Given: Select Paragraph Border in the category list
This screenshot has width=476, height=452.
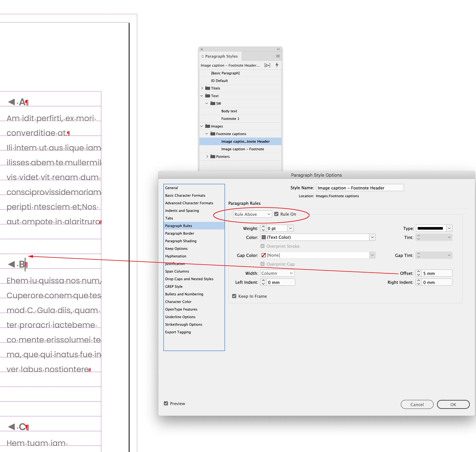Looking at the screenshot, I should coord(180,233).
